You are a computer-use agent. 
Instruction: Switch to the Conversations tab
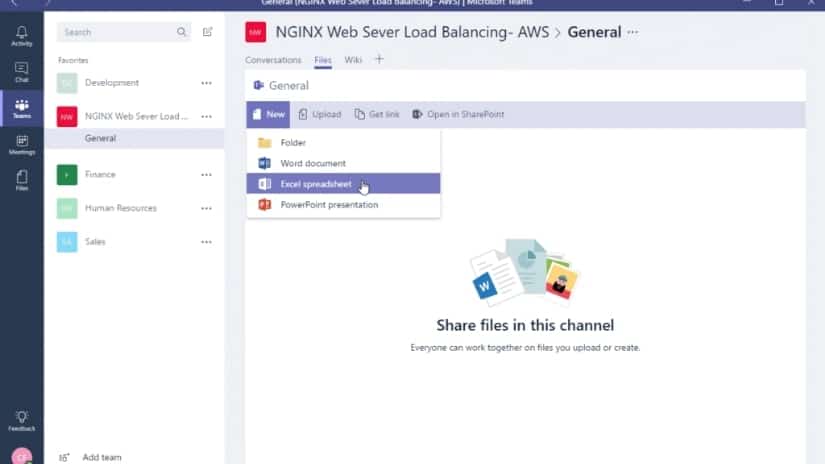click(x=273, y=60)
